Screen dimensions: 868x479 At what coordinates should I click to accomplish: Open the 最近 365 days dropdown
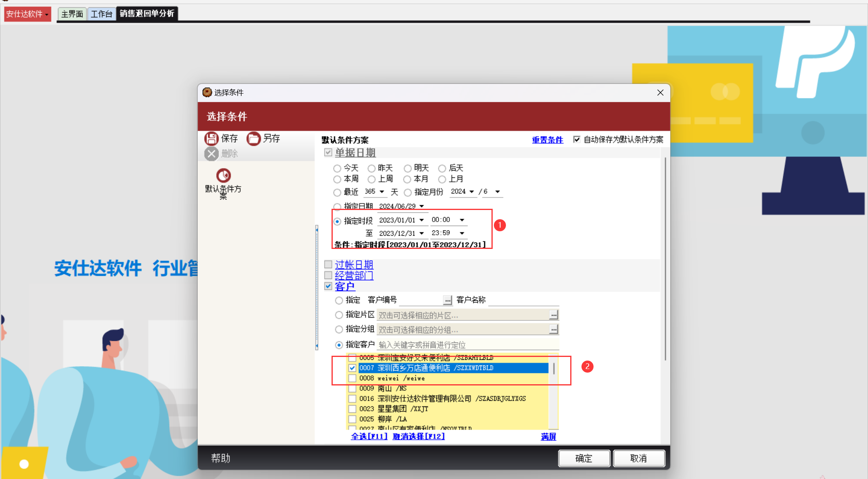(382, 192)
